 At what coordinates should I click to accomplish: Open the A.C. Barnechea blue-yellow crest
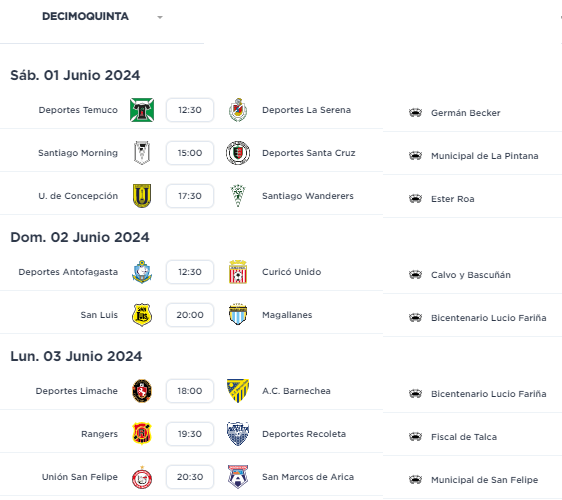click(x=238, y=391)
